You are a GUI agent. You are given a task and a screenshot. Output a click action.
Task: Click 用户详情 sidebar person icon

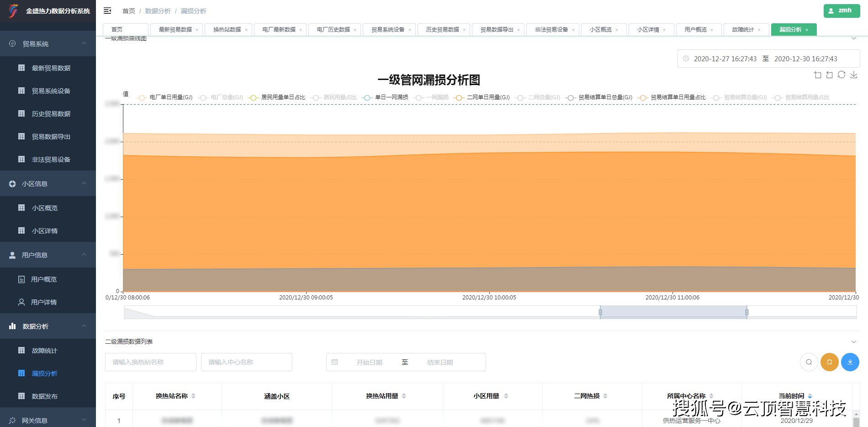(21, 302)
